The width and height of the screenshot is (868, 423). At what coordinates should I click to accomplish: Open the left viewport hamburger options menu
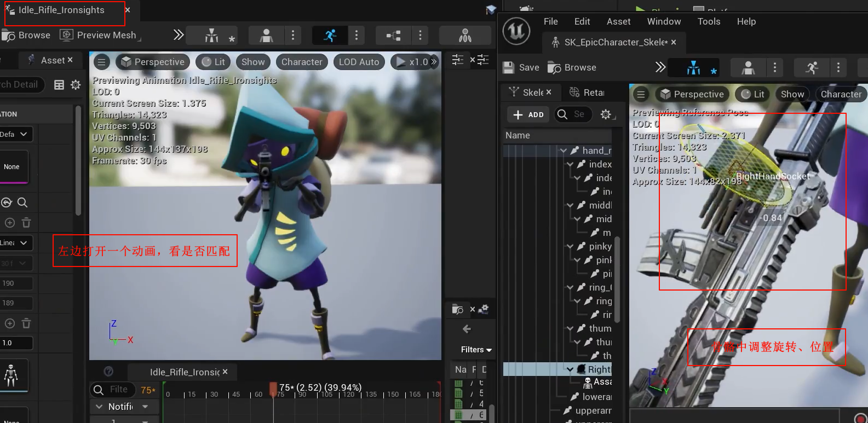click(101, 62)
